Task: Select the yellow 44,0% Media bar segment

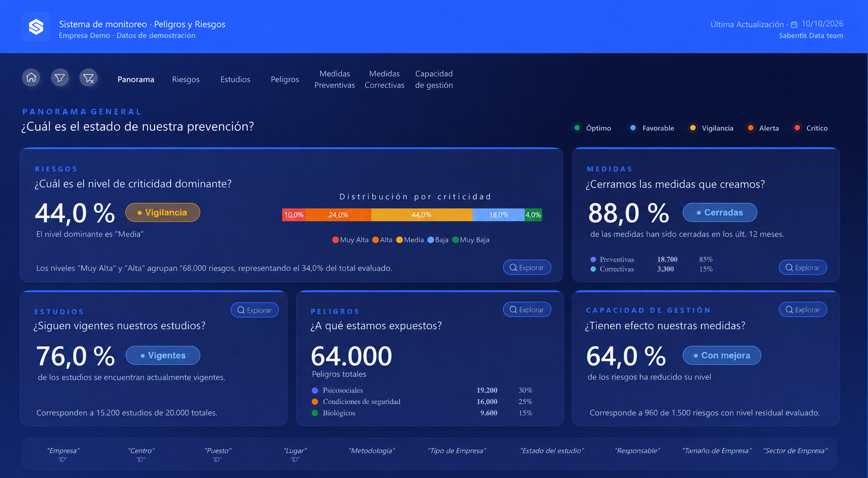Action: [422, 215]
